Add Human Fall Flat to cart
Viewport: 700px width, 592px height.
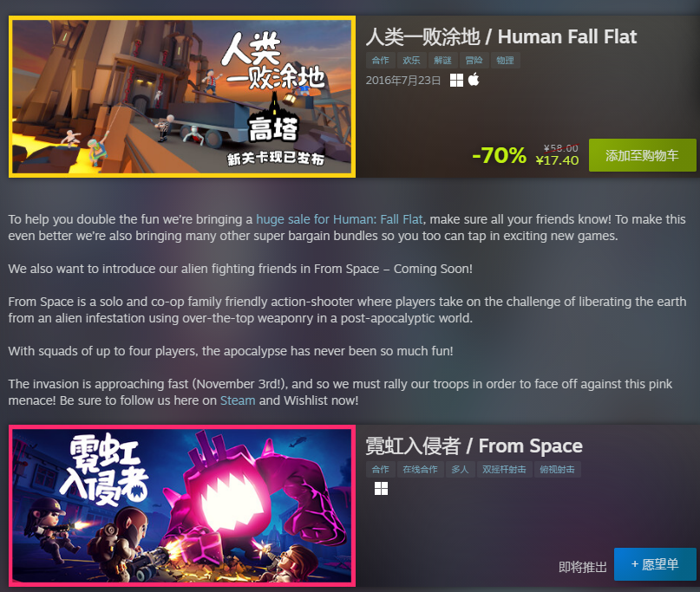[642, 155]
